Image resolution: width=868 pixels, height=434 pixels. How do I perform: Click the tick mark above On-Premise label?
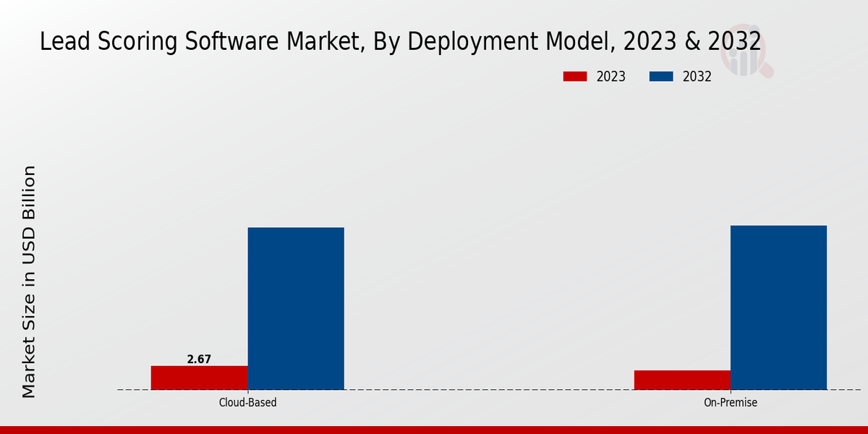tap(731, 392)
